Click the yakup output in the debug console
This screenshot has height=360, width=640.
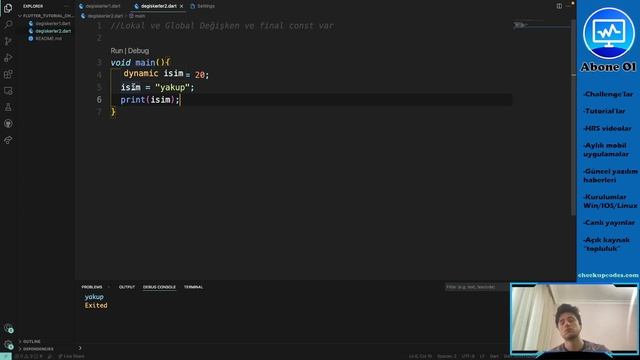pyautogui.click(x=94, y=297)
